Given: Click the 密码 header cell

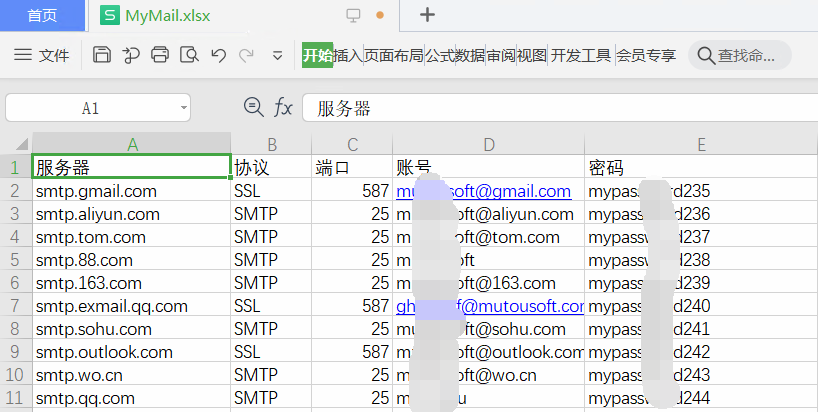Looking at the screenshot, I should (x=701, y=167).
